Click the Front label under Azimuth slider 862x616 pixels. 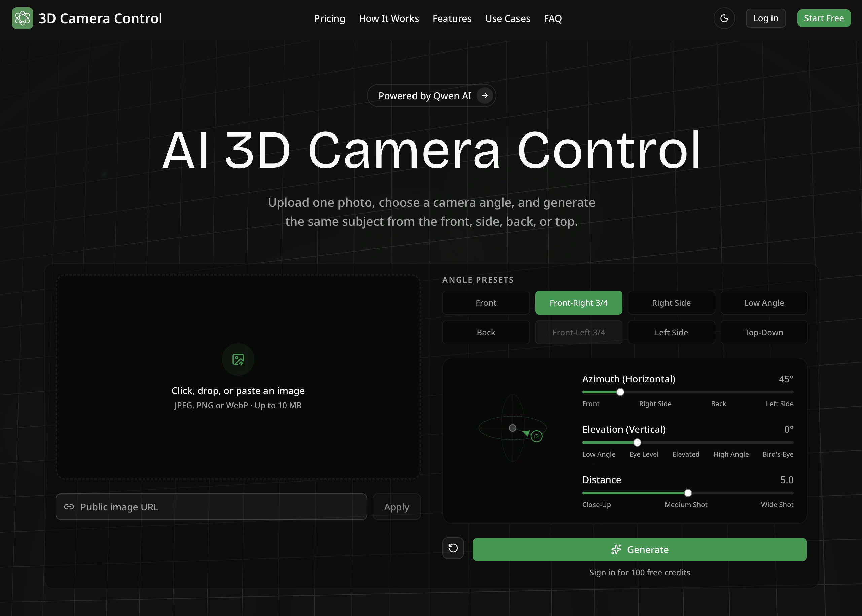tap(590, 404)
